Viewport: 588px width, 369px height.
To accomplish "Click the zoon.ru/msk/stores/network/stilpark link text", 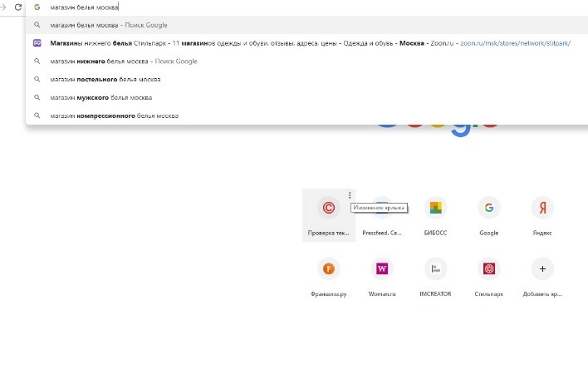I will coord(515,43).
